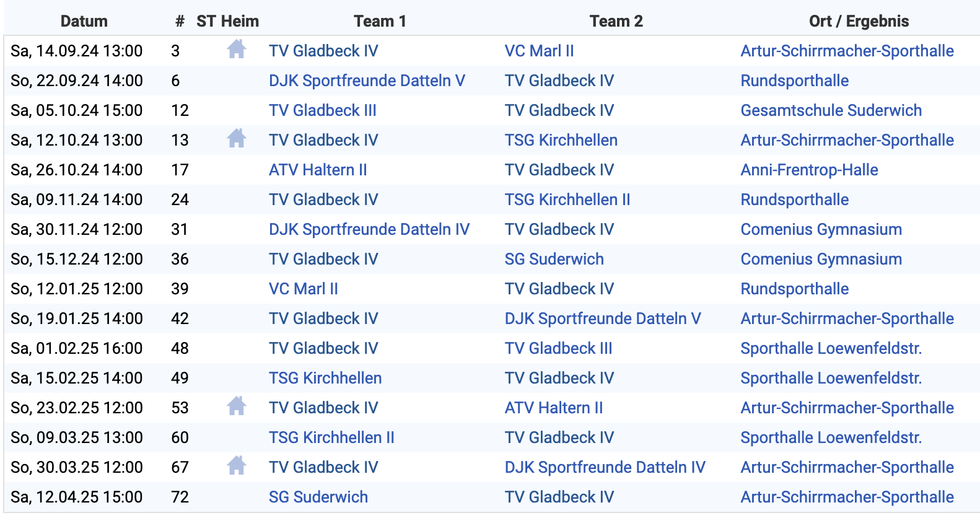Screen dimensions: 980x518
Task: Open DJK Sportfreunde Datteln V as Team 1
Action: click(x=367, y=81)
